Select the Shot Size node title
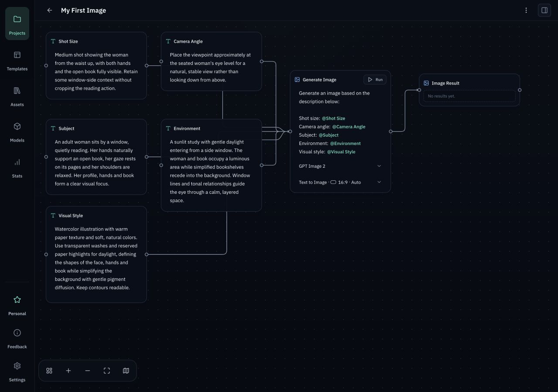 point(68,41)
